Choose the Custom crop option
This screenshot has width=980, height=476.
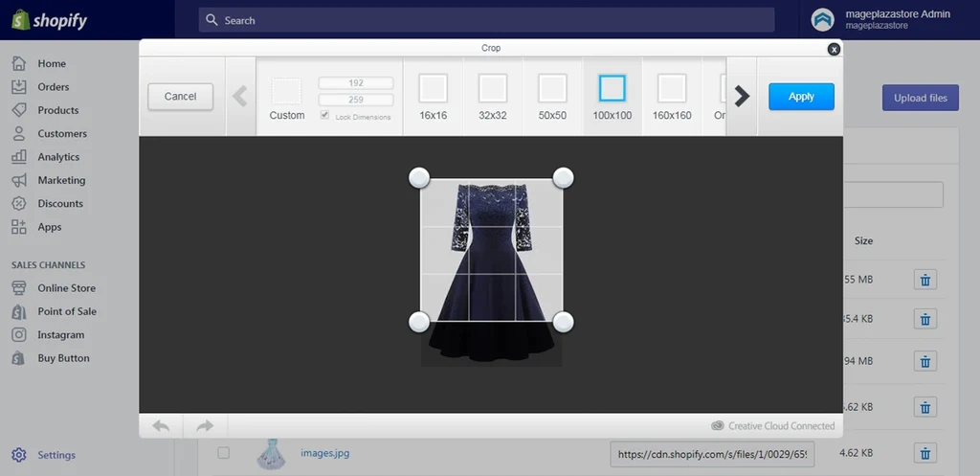pyautogui.click(x=286, y=98)
